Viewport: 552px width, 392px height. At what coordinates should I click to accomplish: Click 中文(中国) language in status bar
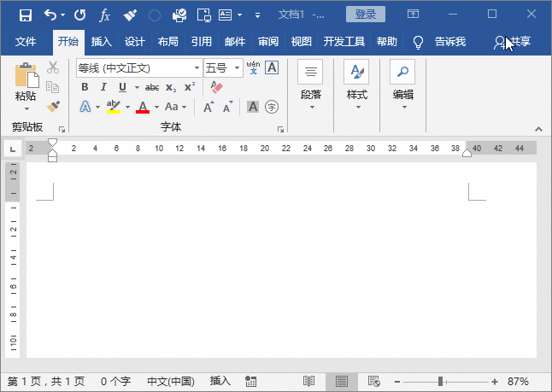pos(171,382)
